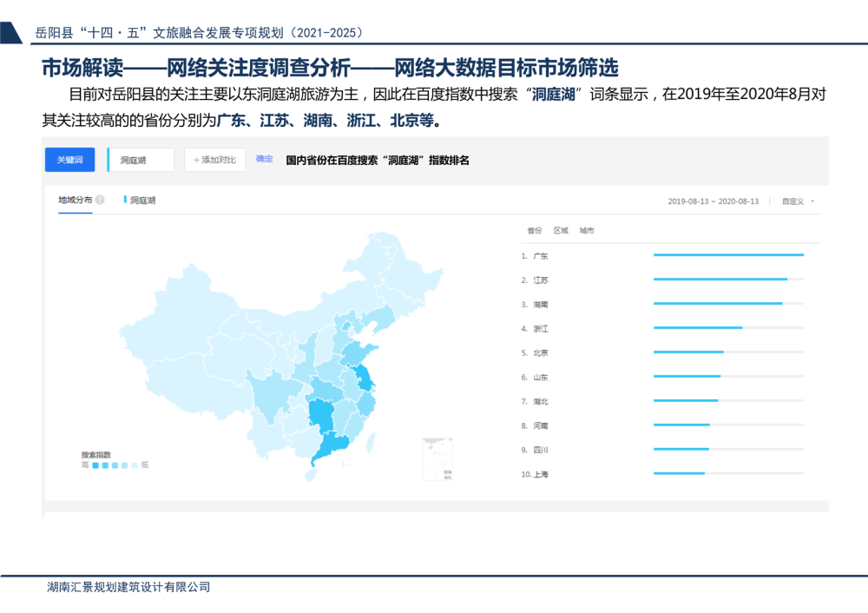Select 浙江 in the ranking list
The image size is (868, 613).
coord(540,329)
